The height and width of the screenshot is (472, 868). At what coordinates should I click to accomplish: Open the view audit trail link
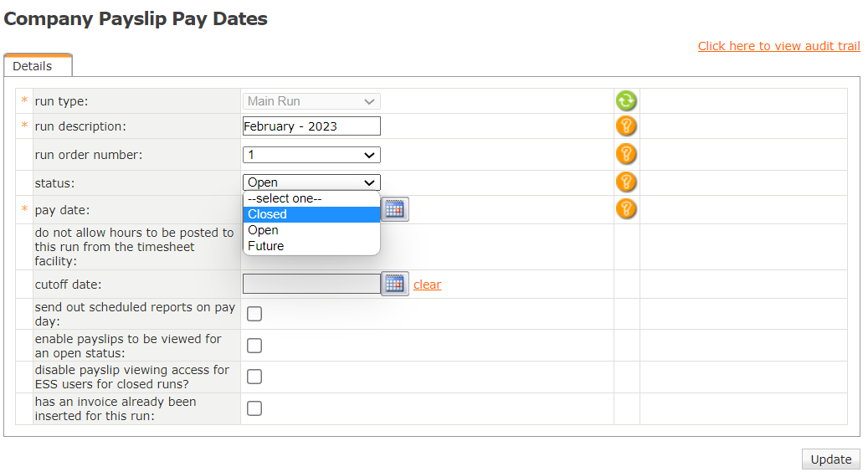778,46
